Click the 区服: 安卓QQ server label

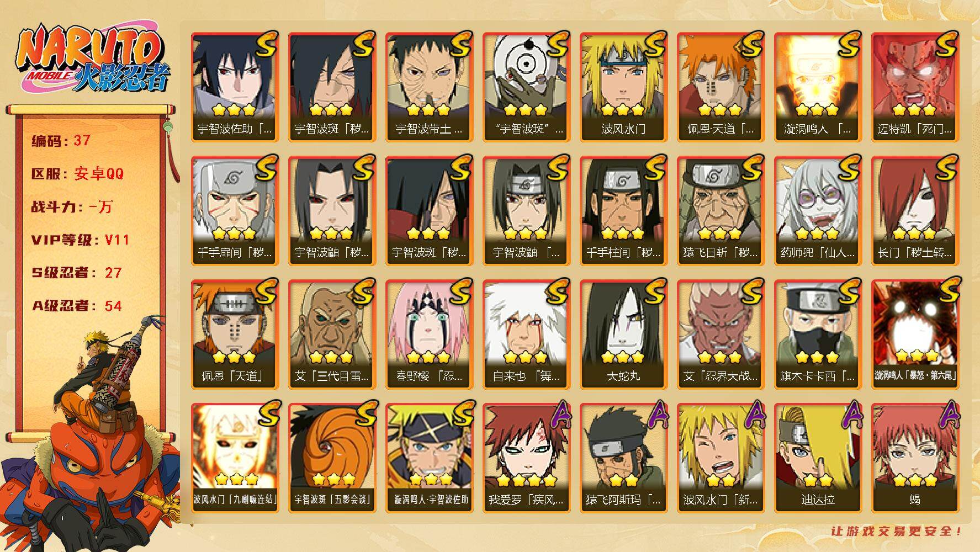click(x=77, y=174)
